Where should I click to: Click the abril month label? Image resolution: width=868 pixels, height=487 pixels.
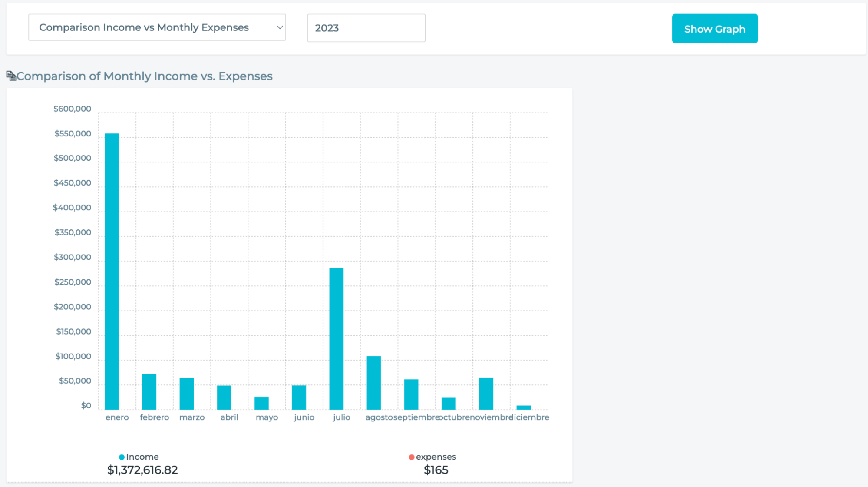pyautogui.click(x=229, y=417)
